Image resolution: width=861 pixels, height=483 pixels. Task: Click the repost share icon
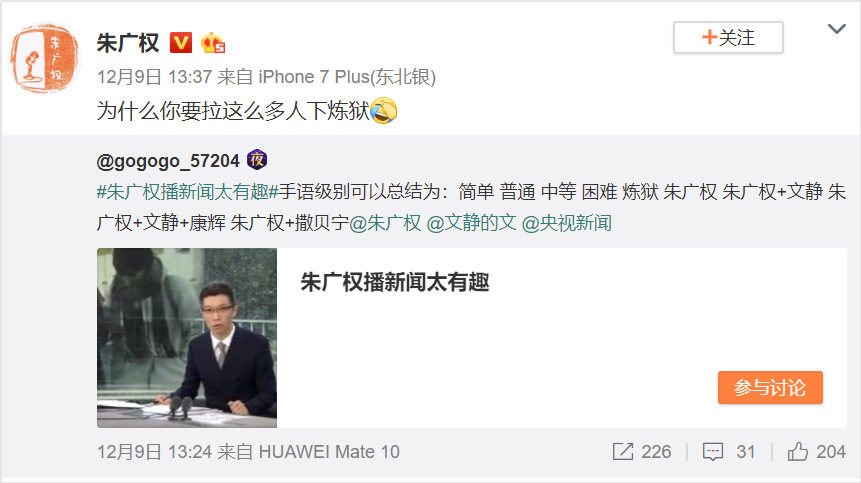(x=623, y=452)
